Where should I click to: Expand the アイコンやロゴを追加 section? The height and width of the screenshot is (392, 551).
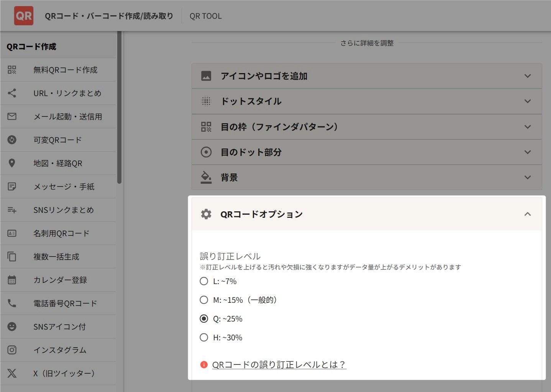tap(366, 76)
